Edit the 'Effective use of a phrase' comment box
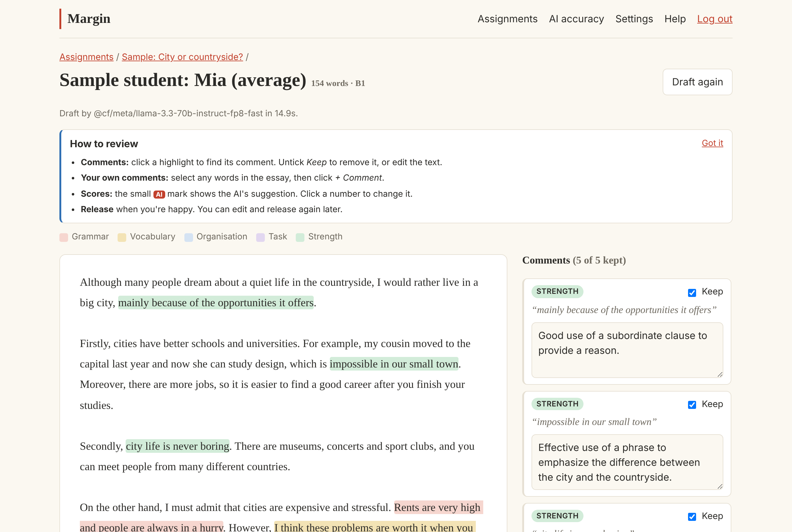Viewport: 792px width, 532px height. coord(627,462)
